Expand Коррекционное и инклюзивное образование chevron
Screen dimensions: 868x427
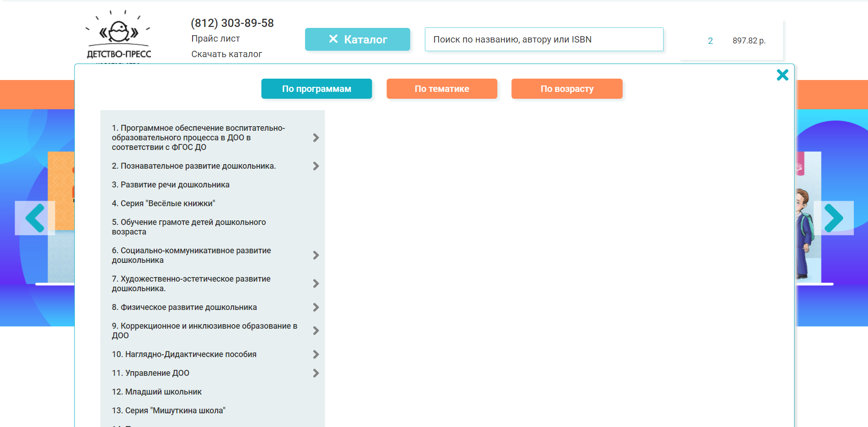316,331
